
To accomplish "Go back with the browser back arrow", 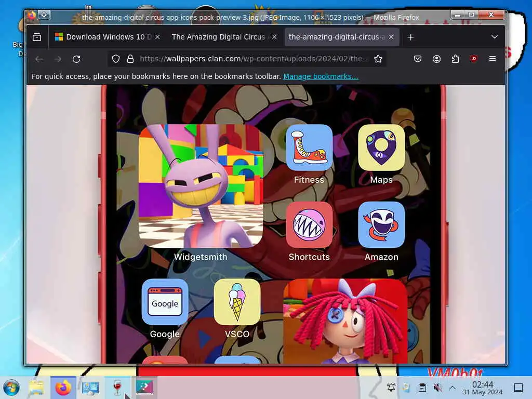I will tap(39, 59).
